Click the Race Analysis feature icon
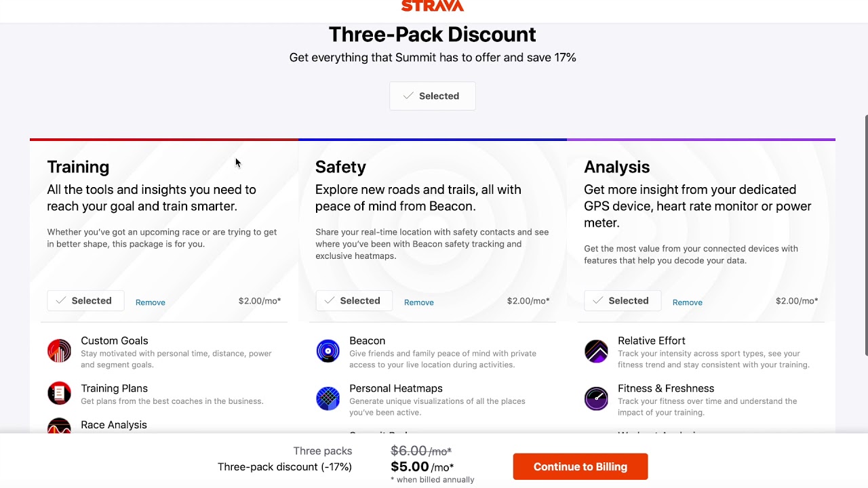Screen dimensions: 868x488 (x=60, y=427)
